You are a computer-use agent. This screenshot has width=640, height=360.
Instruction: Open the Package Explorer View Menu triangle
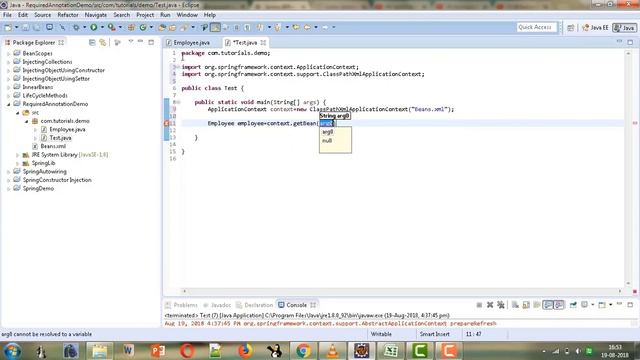tap(131, 42)
